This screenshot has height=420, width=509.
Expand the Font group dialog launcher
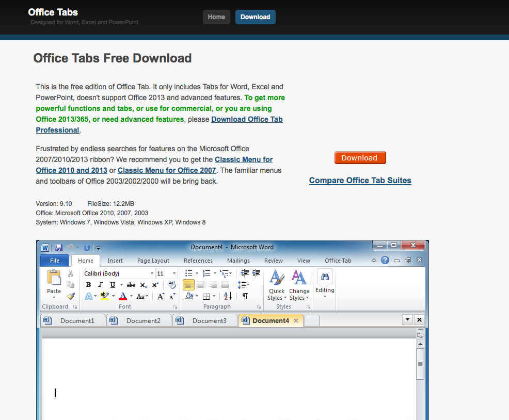[176, 306]
